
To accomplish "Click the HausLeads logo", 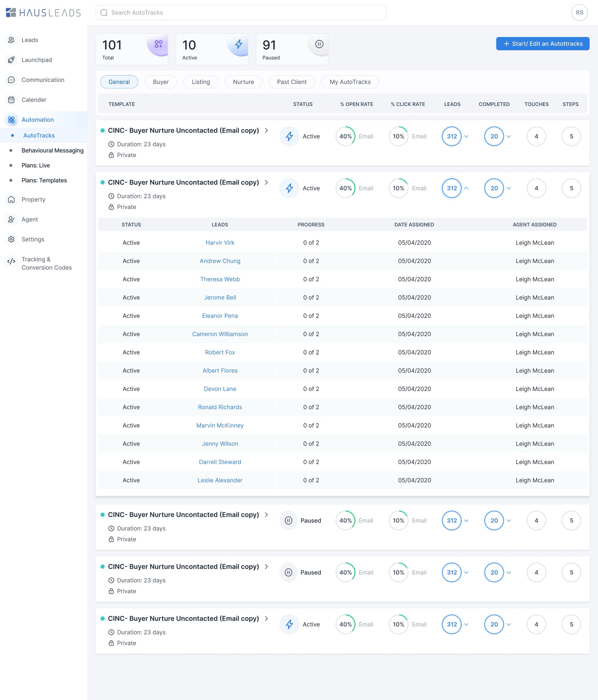I will coord(43,13).
